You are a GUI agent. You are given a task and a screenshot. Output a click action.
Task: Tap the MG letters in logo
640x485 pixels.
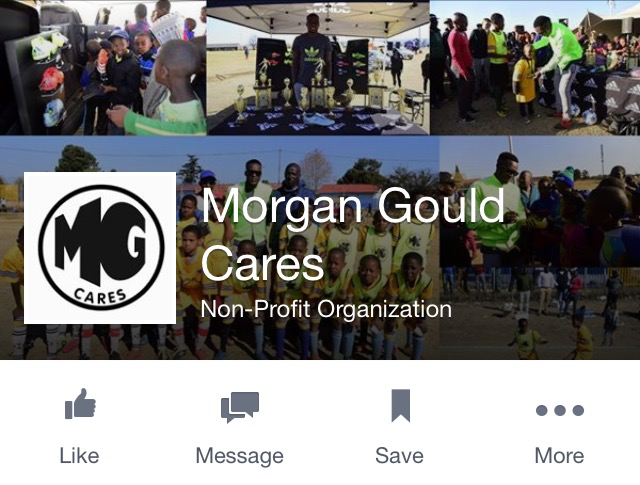click(x=100, y=241)
